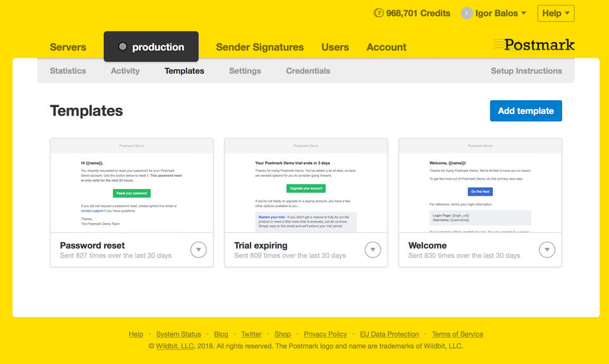Switch to the Activity sub-tab
The height and width of the screenshot is (364, 609).
[x=125, y=70]
